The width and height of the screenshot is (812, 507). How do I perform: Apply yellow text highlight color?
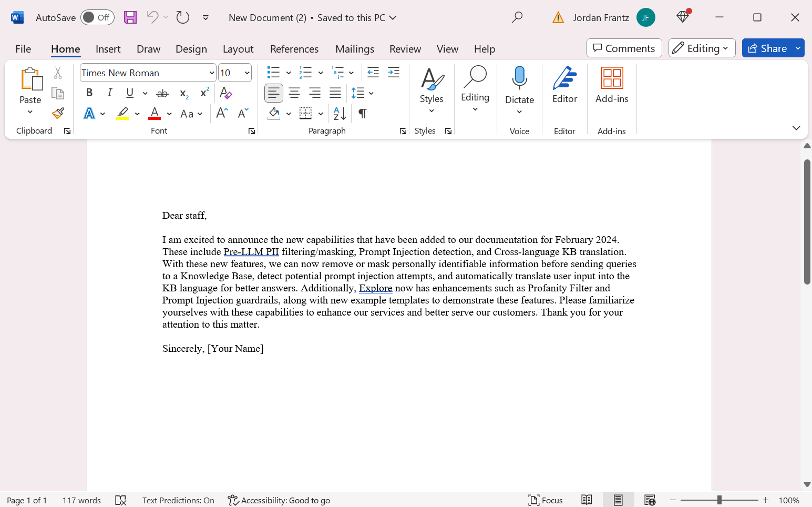click(122, 114)
